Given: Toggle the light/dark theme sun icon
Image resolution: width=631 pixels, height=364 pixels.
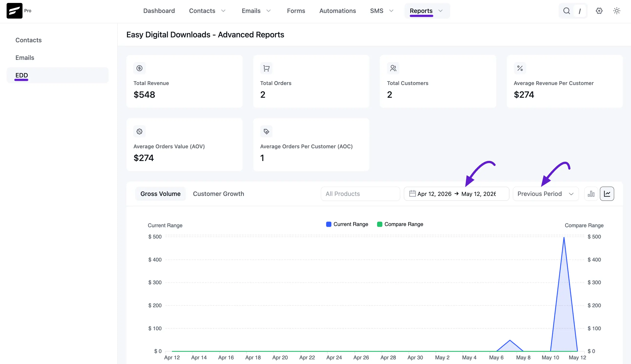Looking at the screenshot, I should (617, 11).
